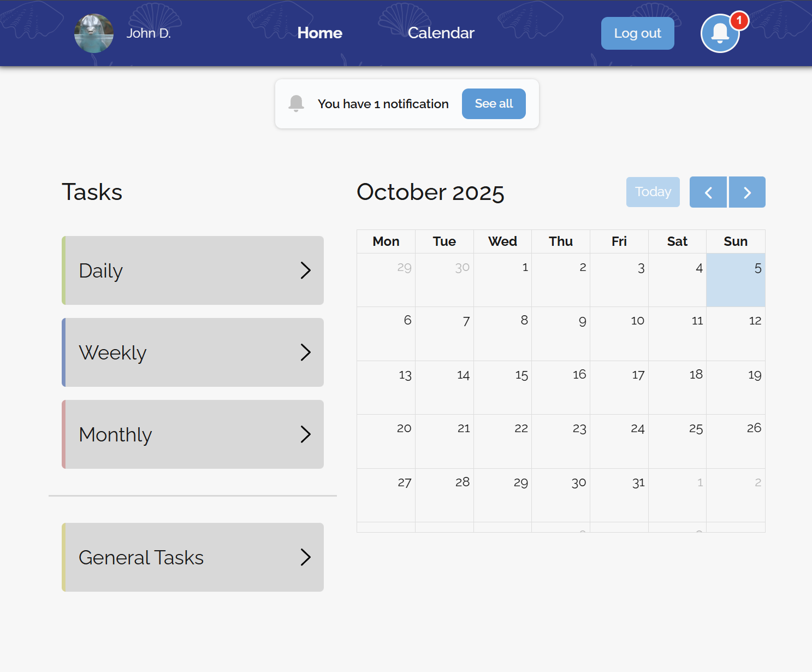Switch to the Calendar page
The width and height of the screenshot is (812, 672).
tap(441, 33)
